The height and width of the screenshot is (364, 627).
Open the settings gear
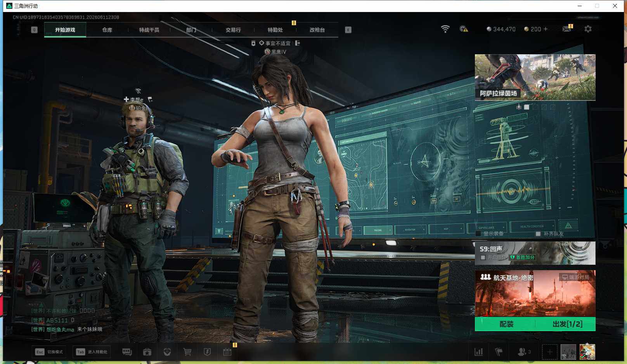click(588, 29)
